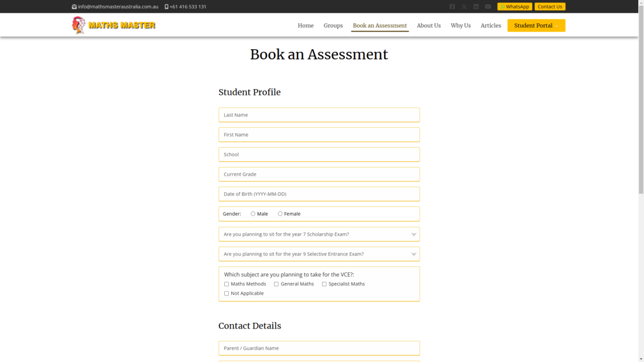Check the Maths Methods checkbox
The height and width of the screenshot is (362, 644).
(227, 284)
